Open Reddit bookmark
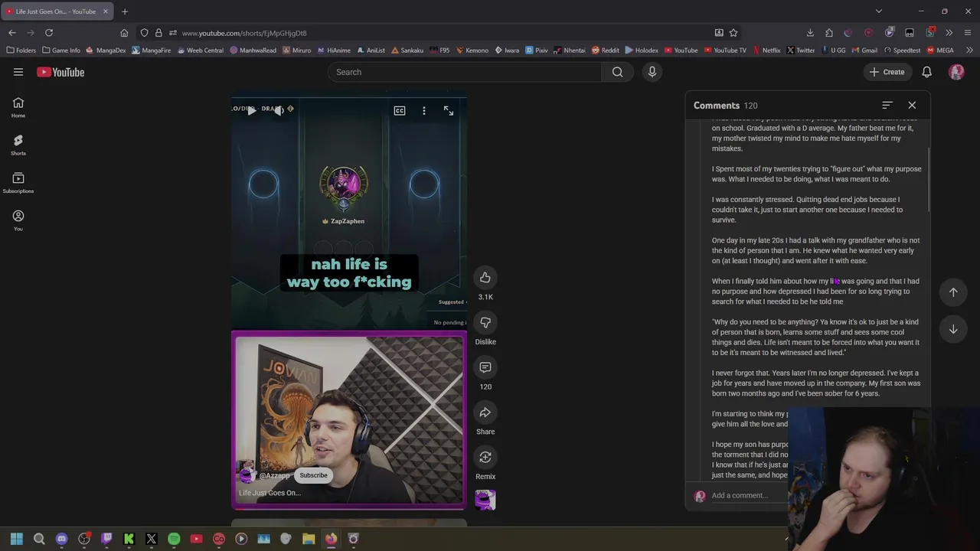The height and width of the screenshot is (551, 980). [605, 51]
